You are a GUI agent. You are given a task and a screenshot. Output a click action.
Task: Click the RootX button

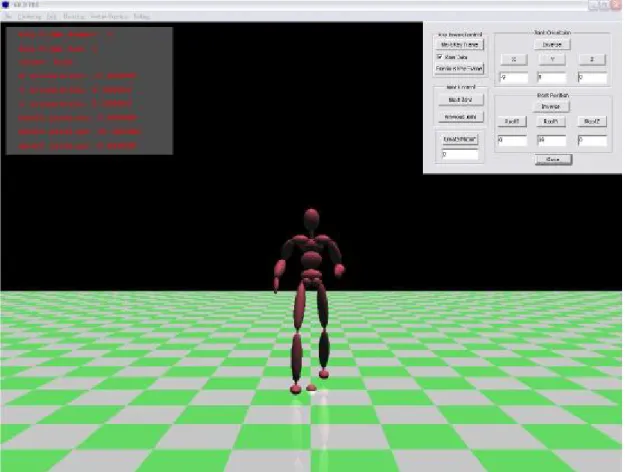(x=512, y=121)
